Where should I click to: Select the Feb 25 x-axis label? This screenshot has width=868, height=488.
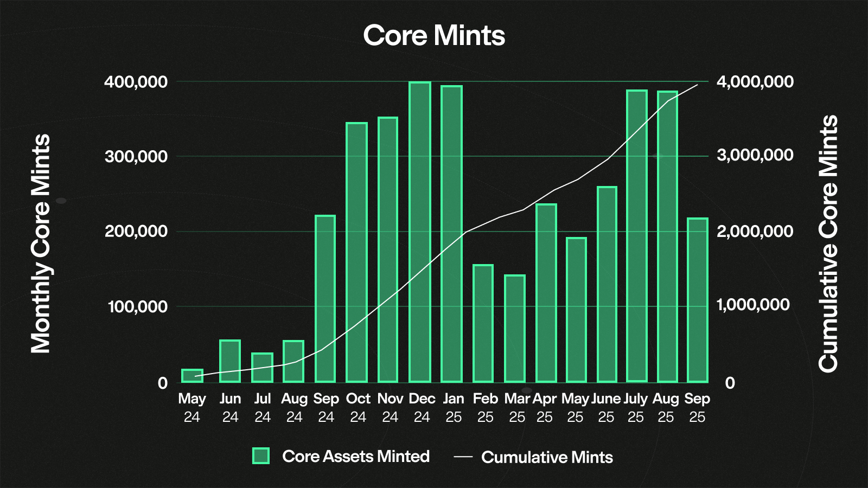485,408
